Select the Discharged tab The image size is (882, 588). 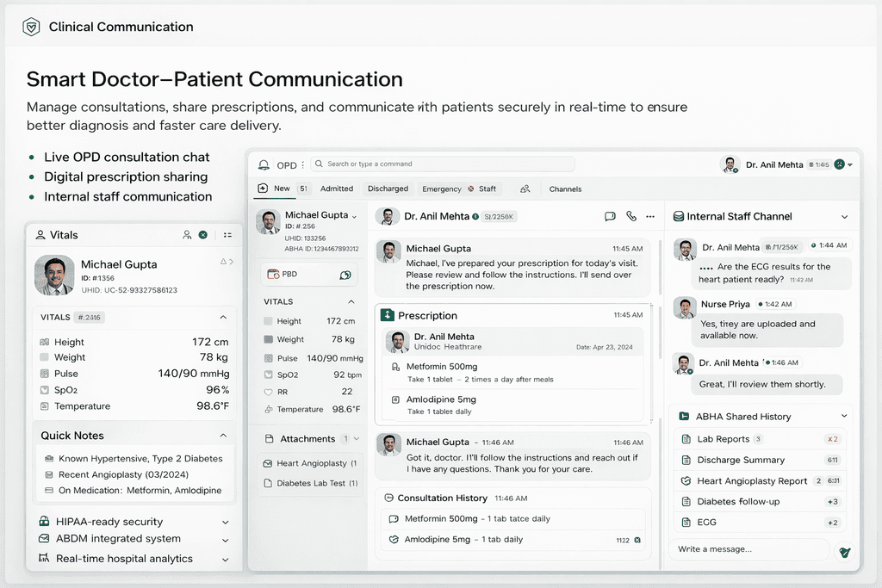(x=388, y=188)
